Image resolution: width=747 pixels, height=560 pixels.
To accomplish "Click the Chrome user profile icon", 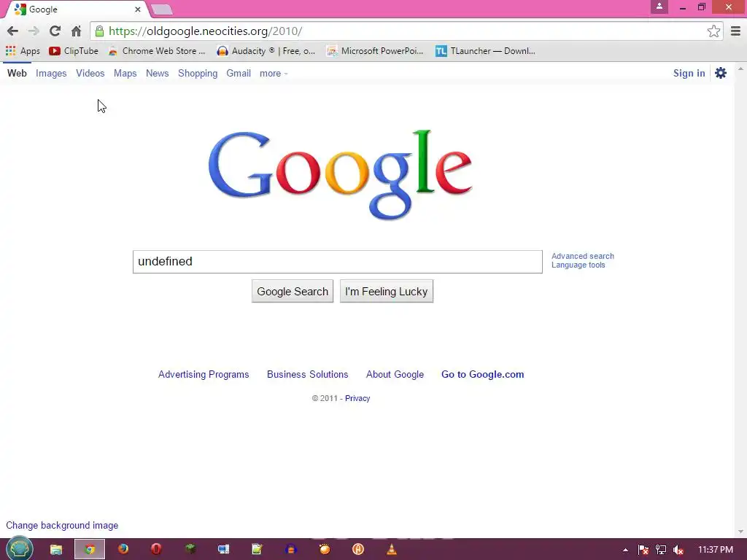I will pyautogui.click(x=659, y=7).
